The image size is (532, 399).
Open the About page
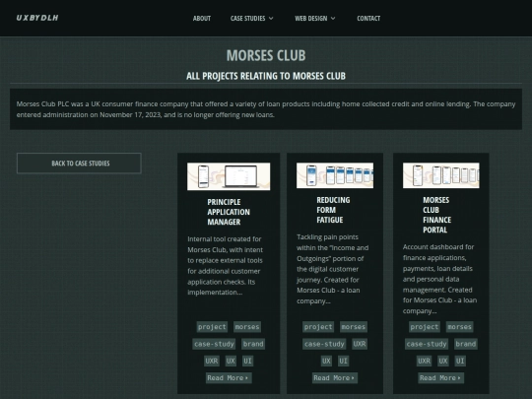(202, 19)
